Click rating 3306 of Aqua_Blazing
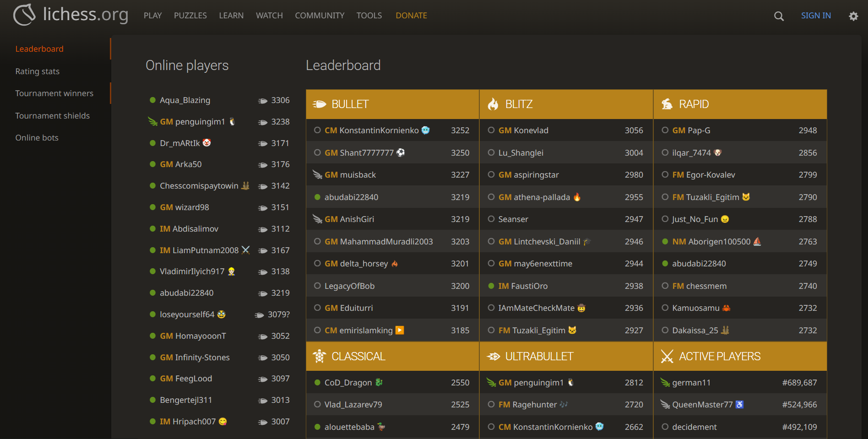The height and width of the screenshot is (439, 868). 280,100
